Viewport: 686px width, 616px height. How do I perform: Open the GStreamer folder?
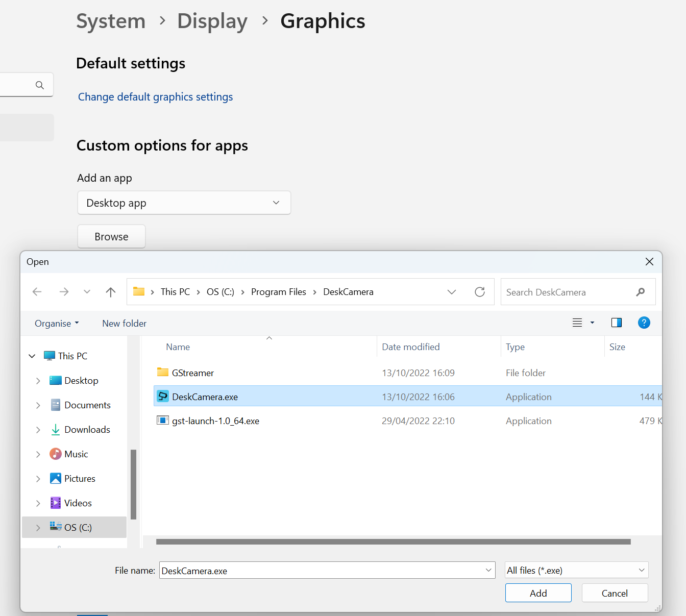click(192, 373)
